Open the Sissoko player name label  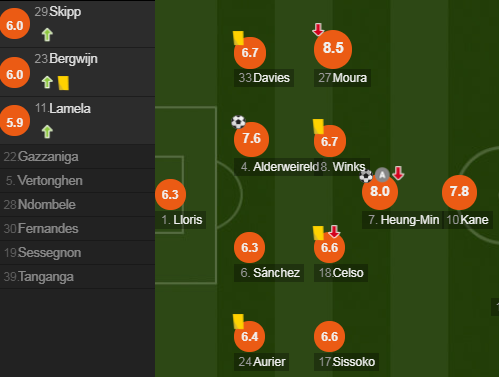[347, 362]
